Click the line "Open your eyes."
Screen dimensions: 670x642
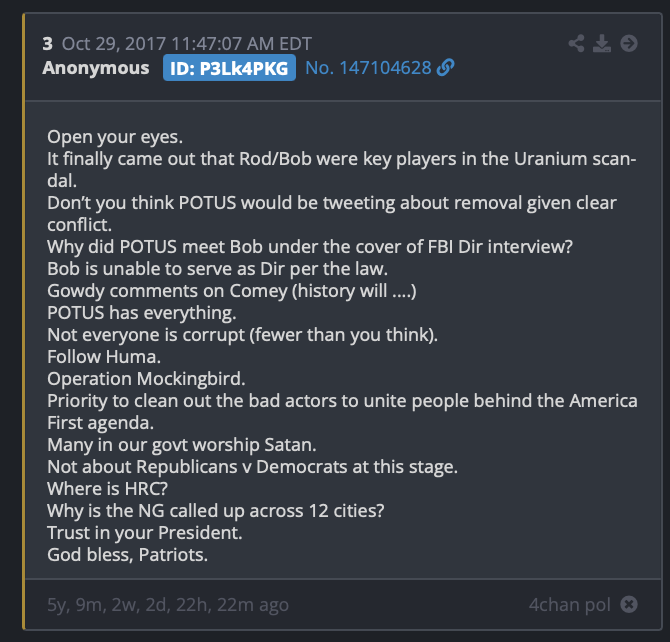115,137
